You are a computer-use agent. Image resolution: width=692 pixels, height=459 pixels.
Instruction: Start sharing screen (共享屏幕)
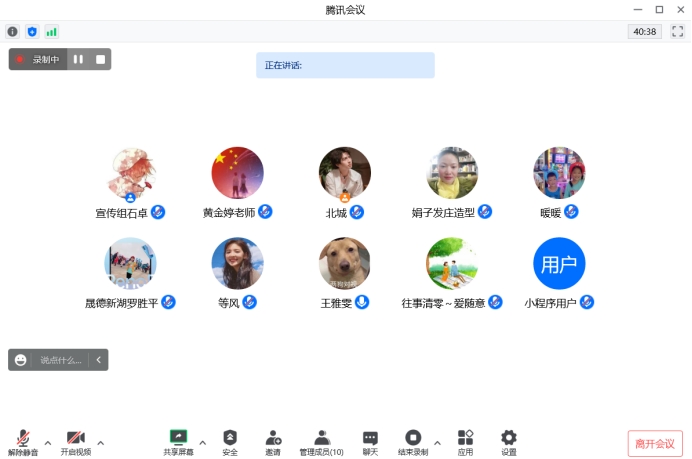[x=179, y=441]
